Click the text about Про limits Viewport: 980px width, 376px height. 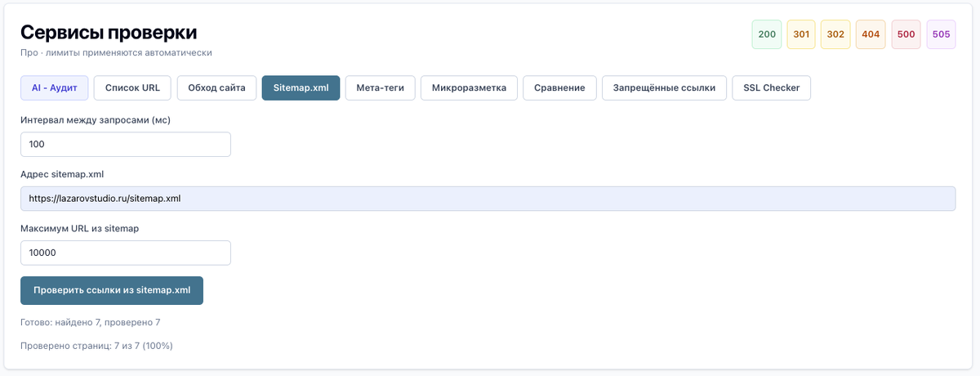[x=116, y=52]
